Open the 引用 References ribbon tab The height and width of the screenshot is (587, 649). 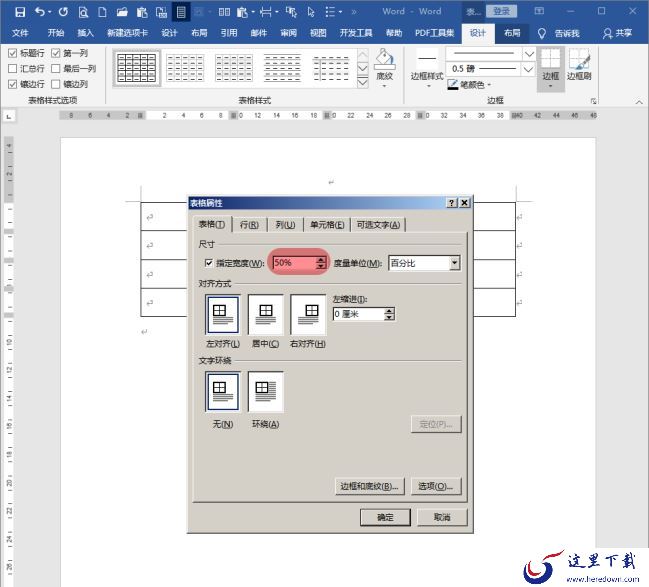click(229, 33)
